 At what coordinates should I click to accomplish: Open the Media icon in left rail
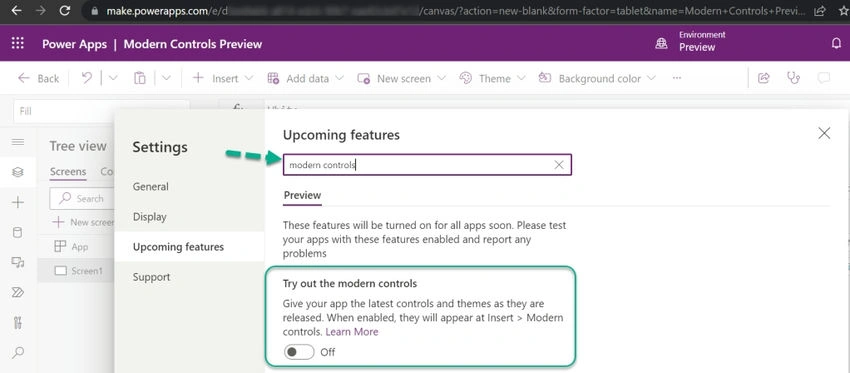(x=18, y=262)
